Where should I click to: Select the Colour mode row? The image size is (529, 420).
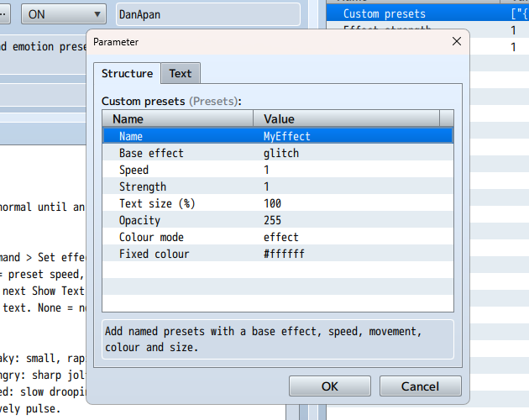[278, 237]
